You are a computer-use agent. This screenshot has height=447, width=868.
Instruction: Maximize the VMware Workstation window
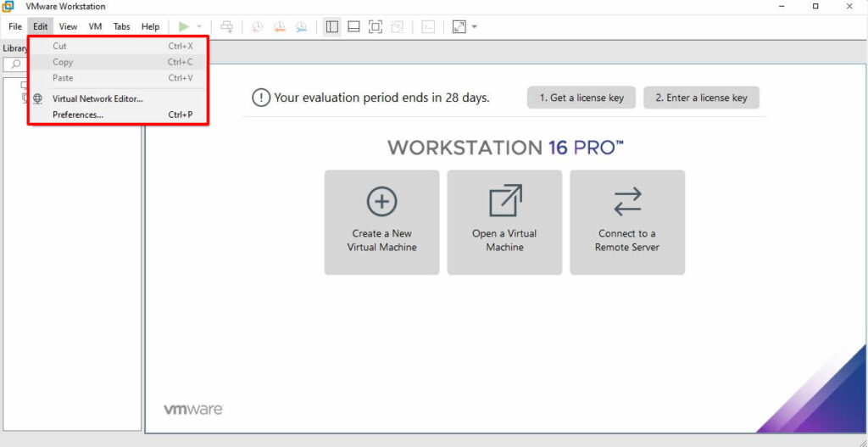815,7
